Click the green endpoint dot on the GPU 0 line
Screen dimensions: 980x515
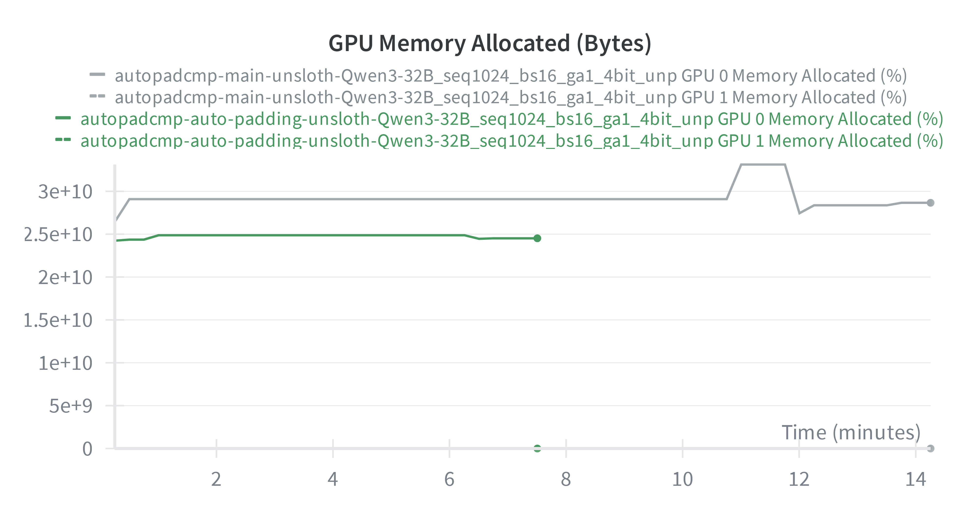[x=537, y=238]
